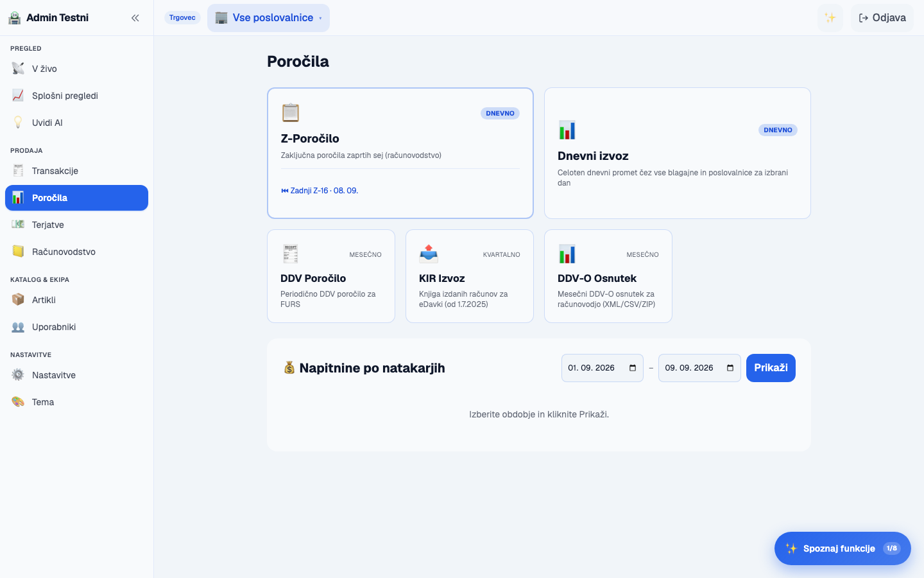Image resolution: width=924 pixels, height=578 pixels.
Task: Open Zadnji Z-16 · 08. 09. link
Action: (320, 191)
